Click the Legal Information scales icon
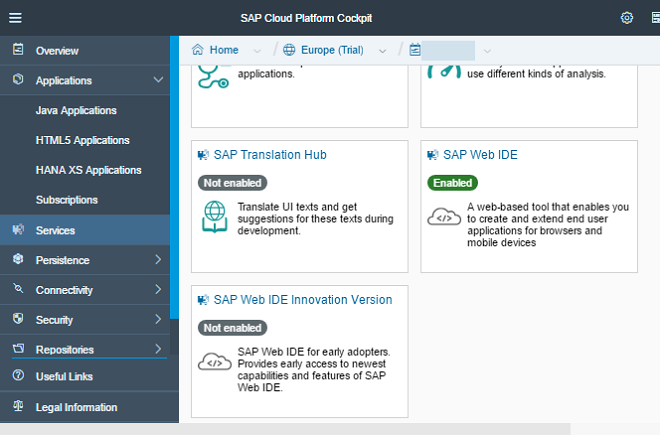The width and height of the screenshot is (660, 435). point(18,406)
